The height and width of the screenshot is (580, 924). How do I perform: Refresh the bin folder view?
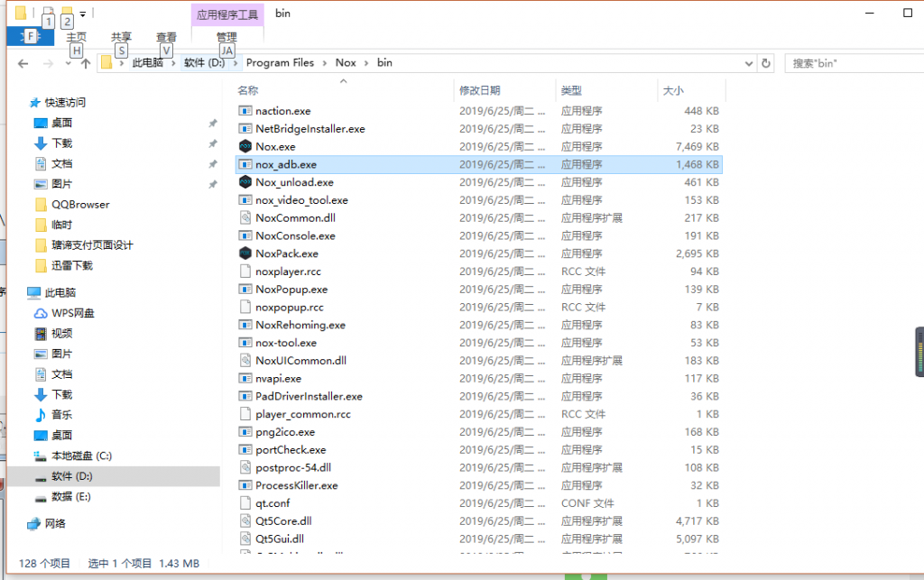(x=765, y=63)
